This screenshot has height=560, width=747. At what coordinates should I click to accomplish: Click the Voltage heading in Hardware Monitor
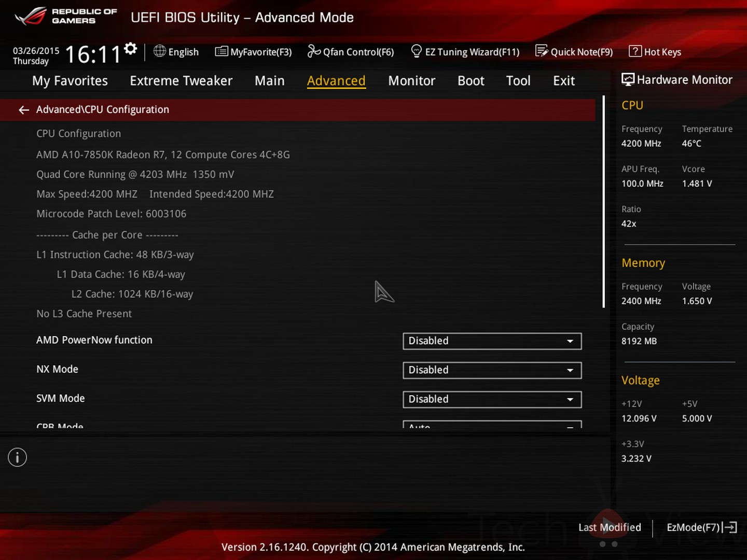point(641,381)
